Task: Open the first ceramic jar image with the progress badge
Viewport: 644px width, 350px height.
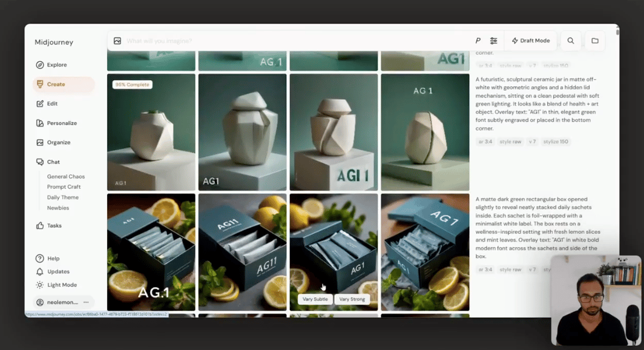Action: [151, 132]
